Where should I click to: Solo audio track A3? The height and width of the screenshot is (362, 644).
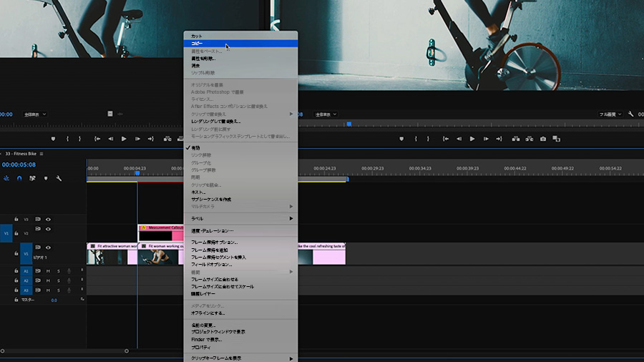coord(59,290)
